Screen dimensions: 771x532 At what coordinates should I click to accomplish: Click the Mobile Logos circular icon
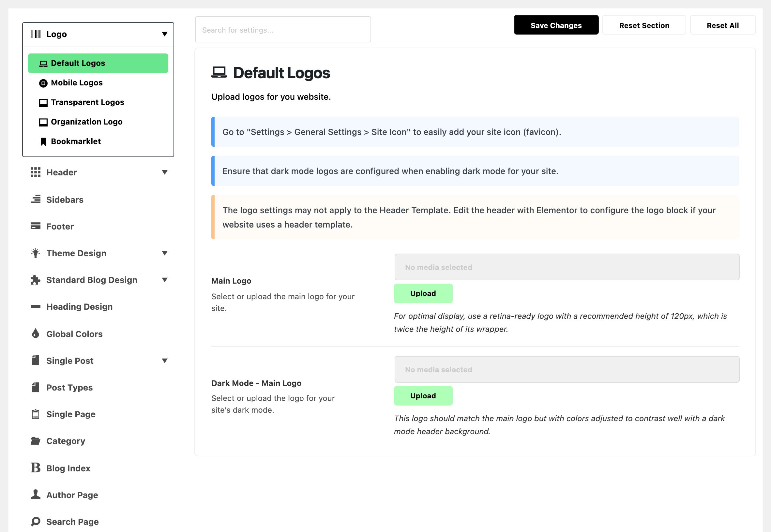point(43,83)
